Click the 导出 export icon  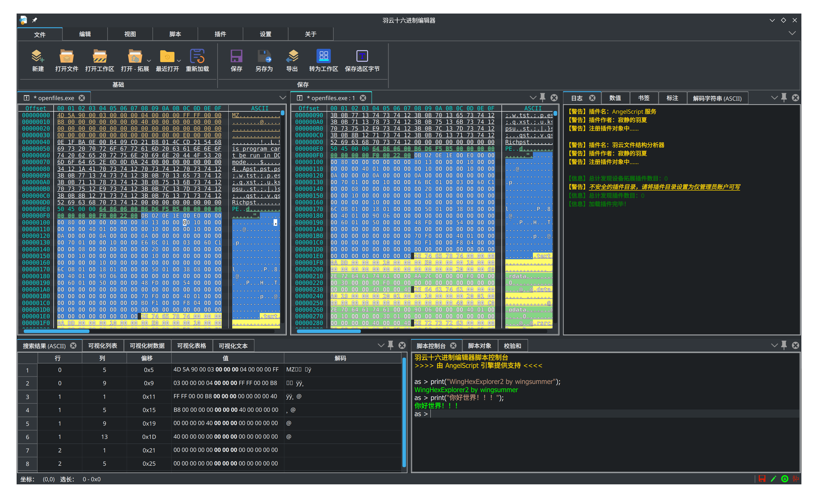click(x=292, y=56)
